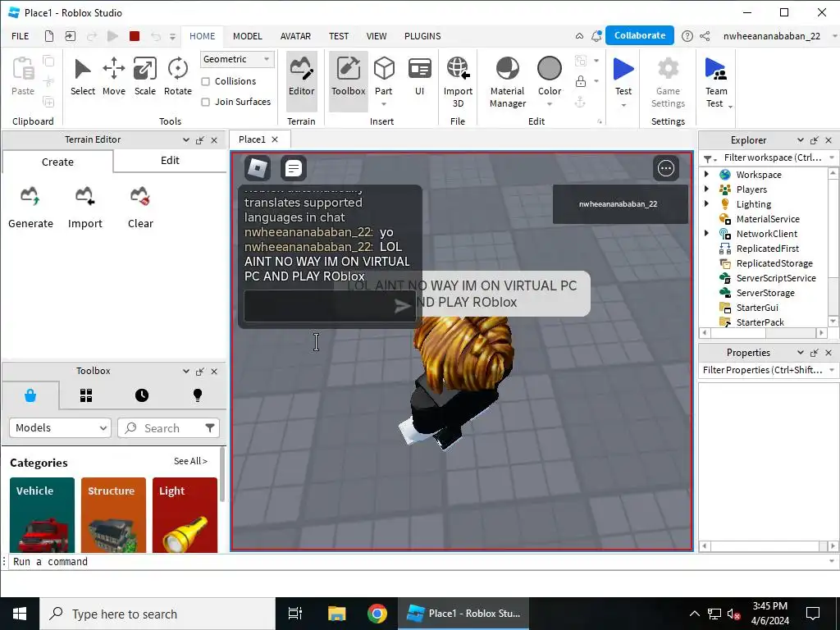Toggle the in-game chat icon
The image size is (840, 630).
294,168
